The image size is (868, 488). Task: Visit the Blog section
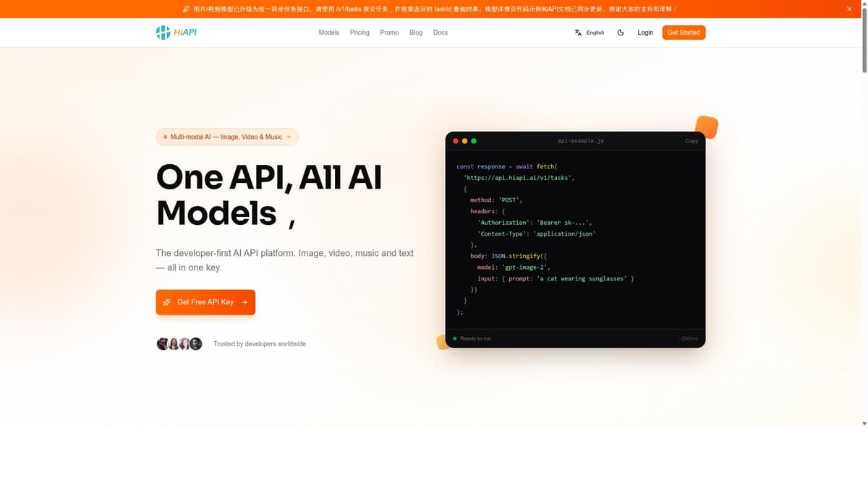point(416,33)
